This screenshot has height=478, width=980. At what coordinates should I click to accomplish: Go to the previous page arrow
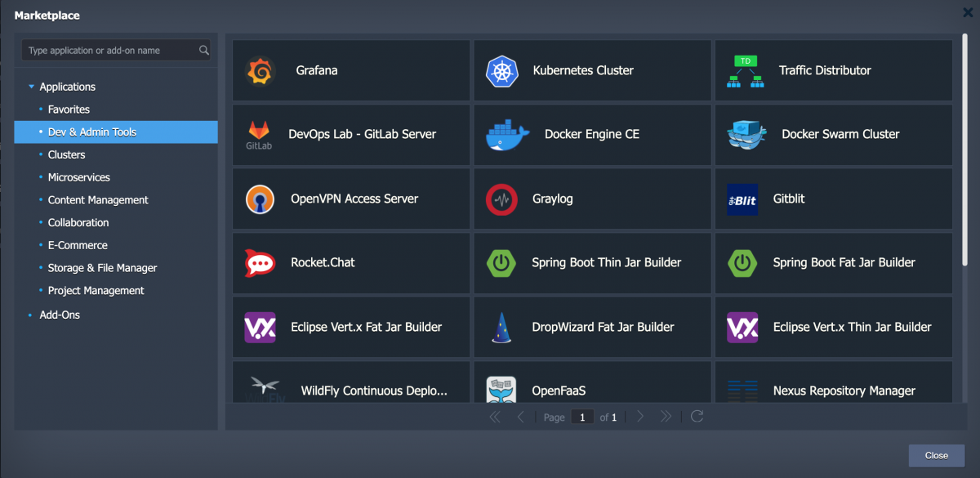point(520,417)
